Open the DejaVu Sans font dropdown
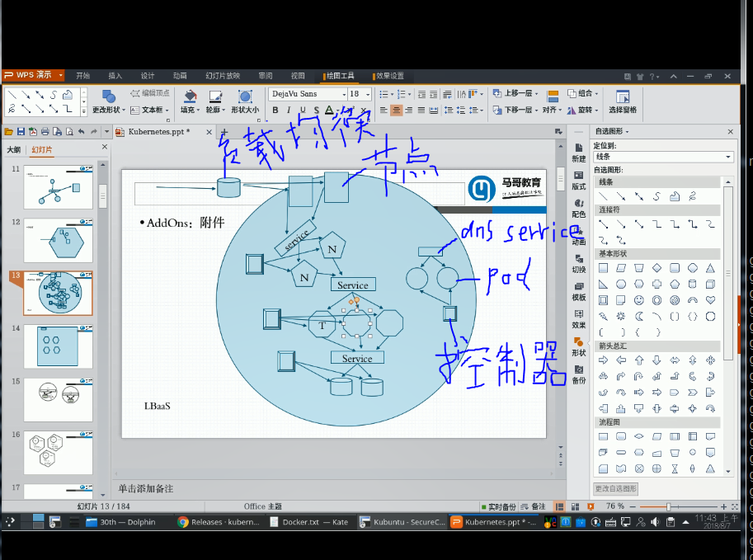The image size is (753, 560). (344, 94)
